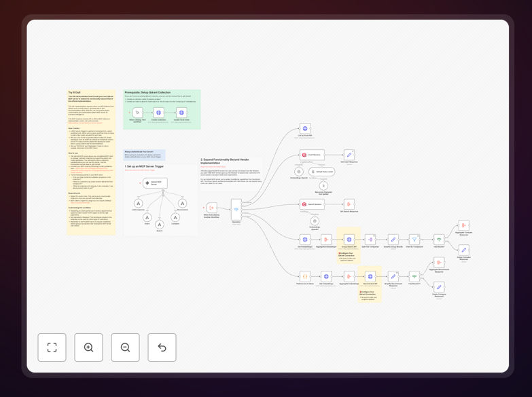The height and width of the screenshot is (397, 532).
Task: Open the Recommend API node
Action: (370, 277)
